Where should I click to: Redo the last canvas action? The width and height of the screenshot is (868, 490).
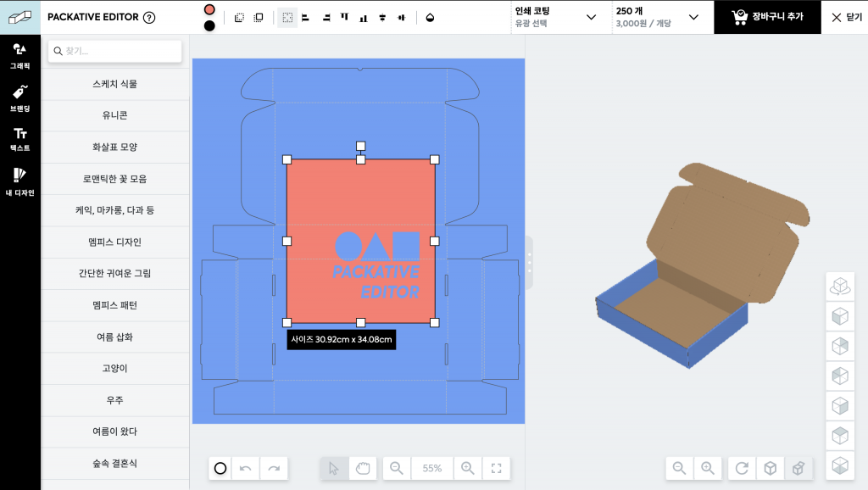point(274,469)
